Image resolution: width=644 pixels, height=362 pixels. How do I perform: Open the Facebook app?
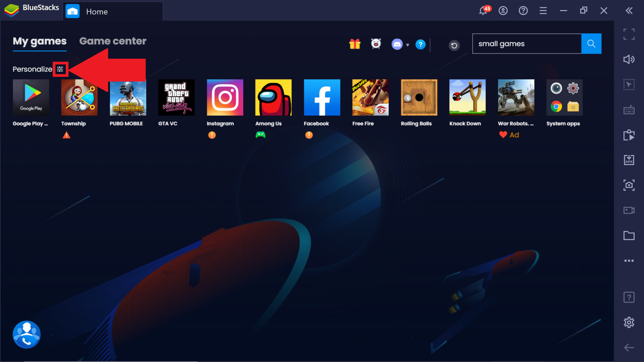click(x=322, y=98)
